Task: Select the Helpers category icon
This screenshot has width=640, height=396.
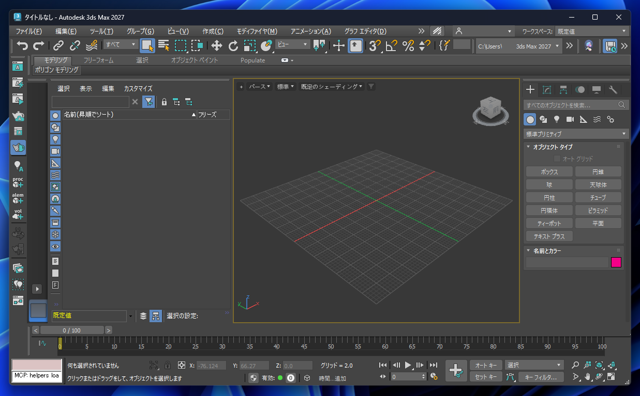Action: (x=583, y=120)
